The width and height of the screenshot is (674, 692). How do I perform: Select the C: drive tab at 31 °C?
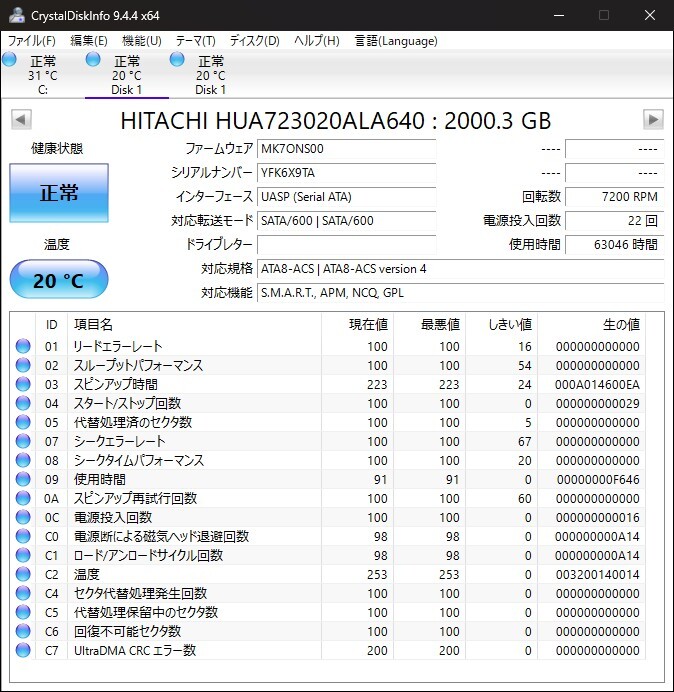pyautogui.click(x=43, y=75)
